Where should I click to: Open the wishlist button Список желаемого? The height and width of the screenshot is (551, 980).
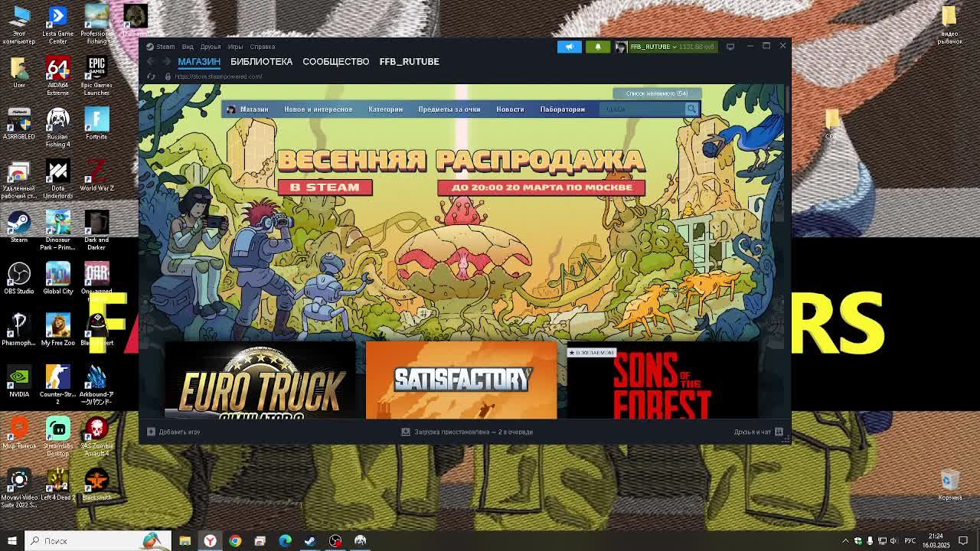pos(657,93)
